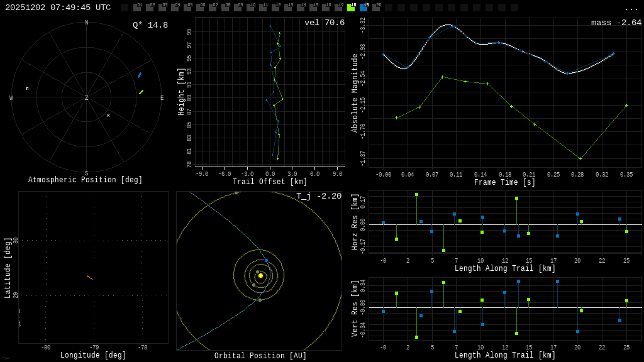Image resolution: width=644 pixels, height=362 pixels.
Task: Click the vel 70.6 readout
Action: (324, 23)
